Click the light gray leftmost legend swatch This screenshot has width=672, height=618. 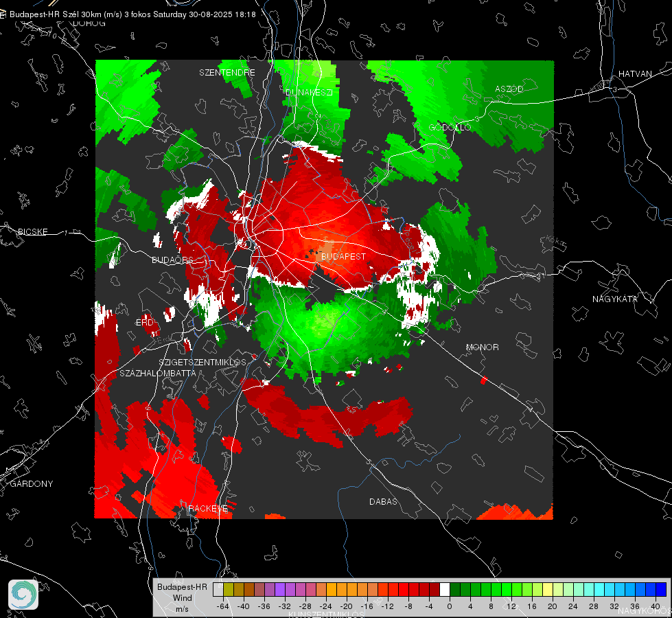tap(218, 589)
